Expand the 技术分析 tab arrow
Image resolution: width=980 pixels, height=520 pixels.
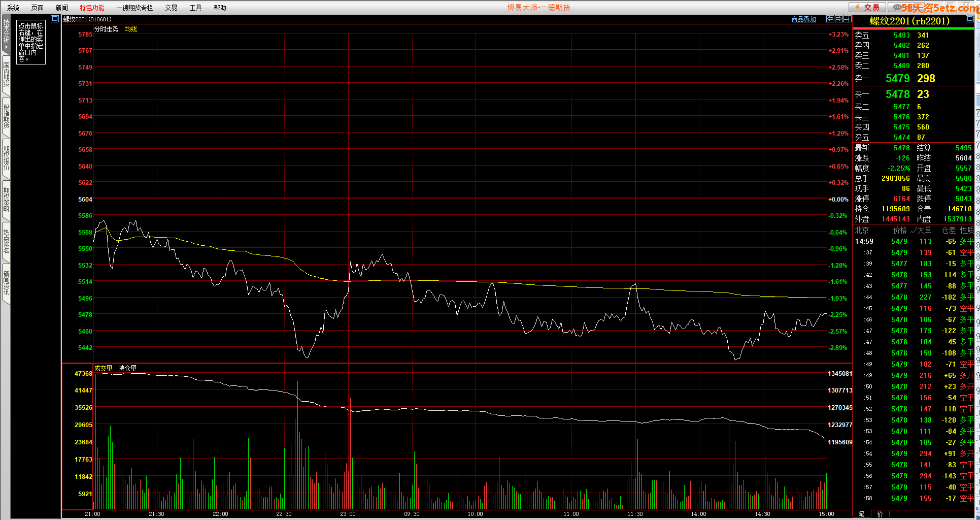(6, 47)
